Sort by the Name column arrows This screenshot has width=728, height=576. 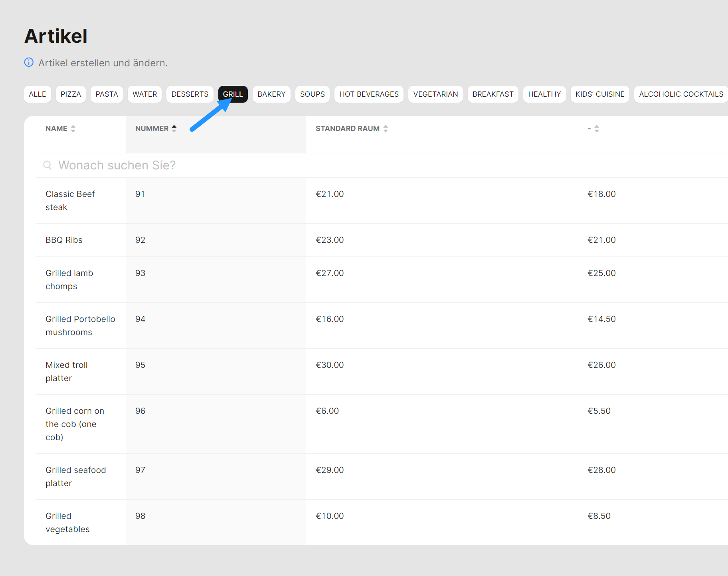(x=73, y=129)
